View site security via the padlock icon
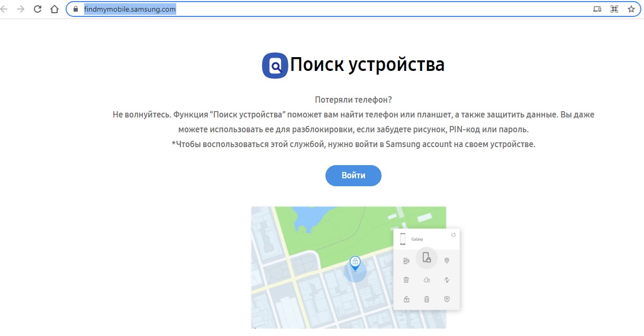 tap(76, 9)
